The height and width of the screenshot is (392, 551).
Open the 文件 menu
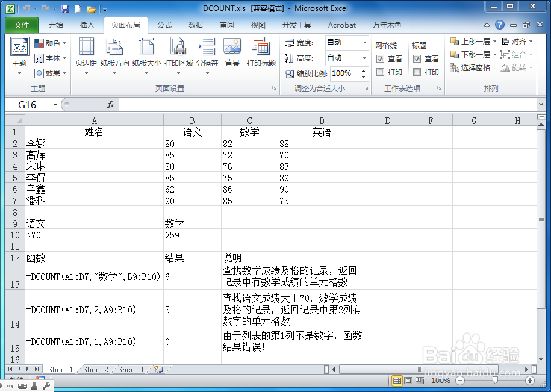tap(21, 25)
